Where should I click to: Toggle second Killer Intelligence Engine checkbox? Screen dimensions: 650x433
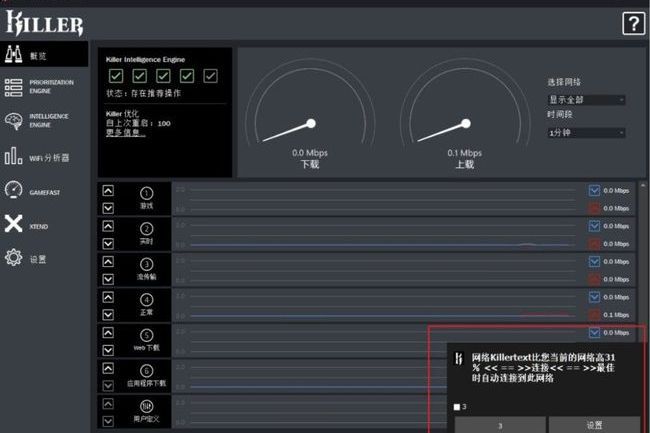(x=139, y=76)
